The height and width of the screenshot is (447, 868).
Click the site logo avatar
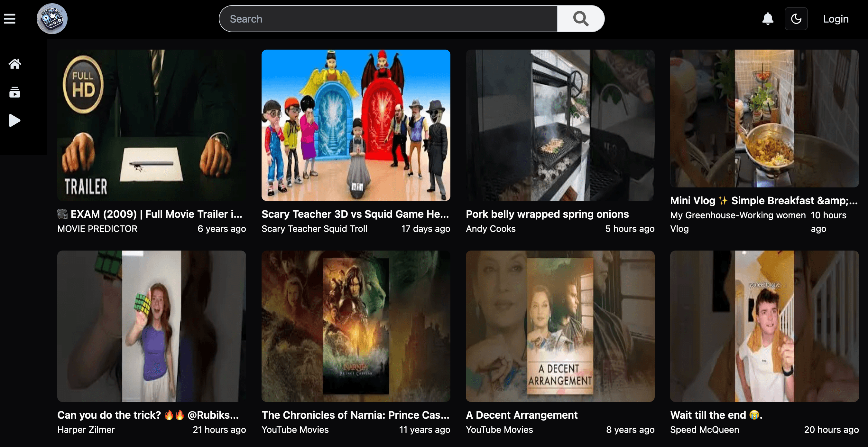(52, 19)
